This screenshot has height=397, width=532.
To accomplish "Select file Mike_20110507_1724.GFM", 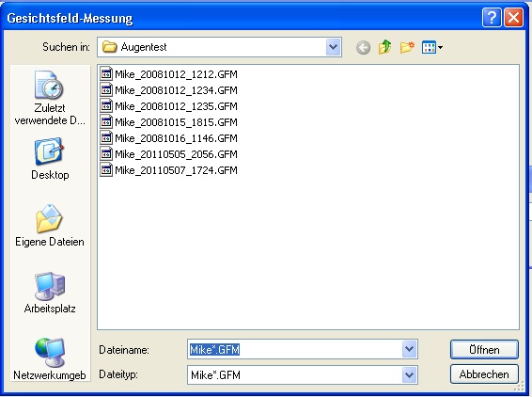I will (169, 169).
